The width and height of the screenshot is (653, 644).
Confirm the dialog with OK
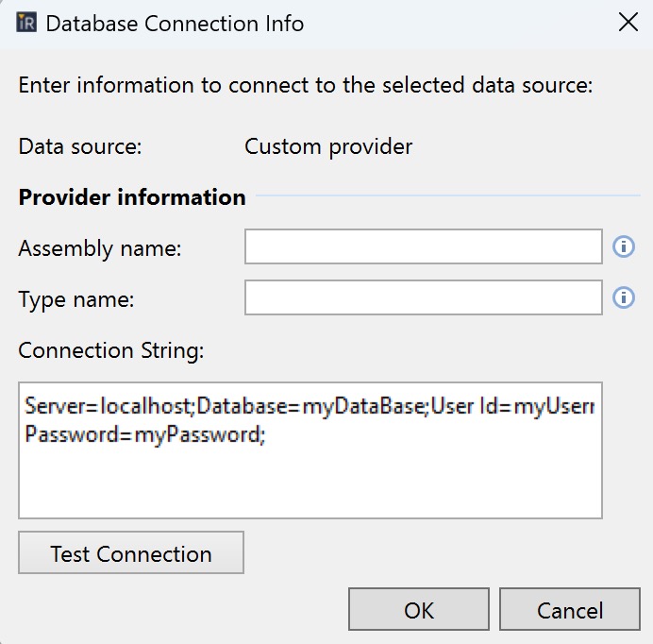click(418, 610)
